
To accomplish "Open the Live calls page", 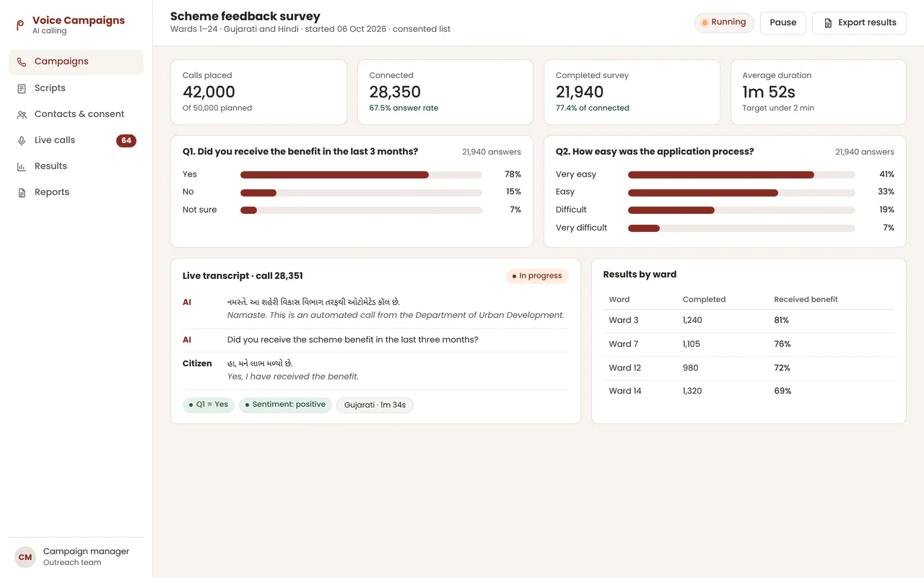I will click(76, 140).
